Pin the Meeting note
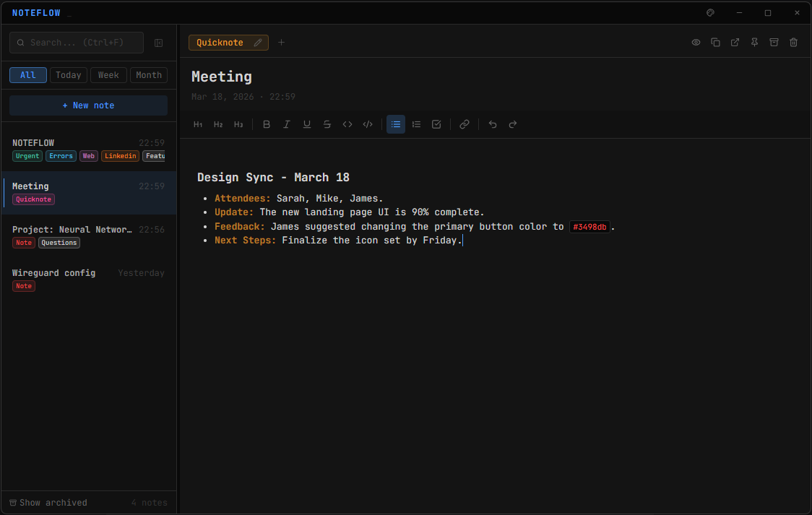Image resolution: width=812 pixels, height=515 pixels. pyautogui.click(x=754, y=43)
